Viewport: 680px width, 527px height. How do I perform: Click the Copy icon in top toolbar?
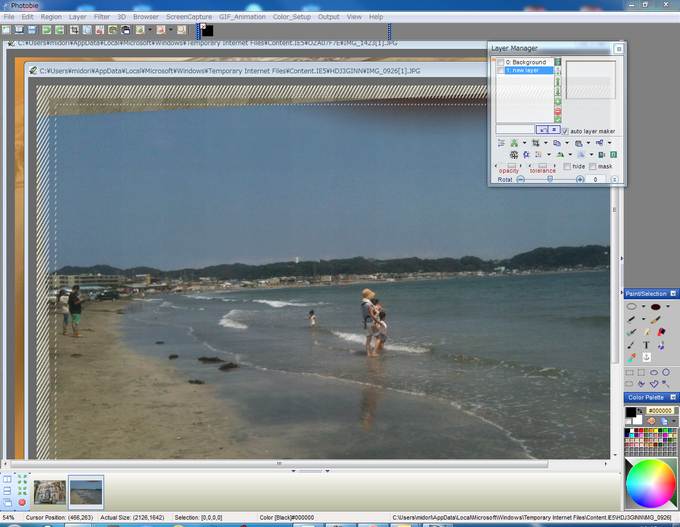pos(87,29)
